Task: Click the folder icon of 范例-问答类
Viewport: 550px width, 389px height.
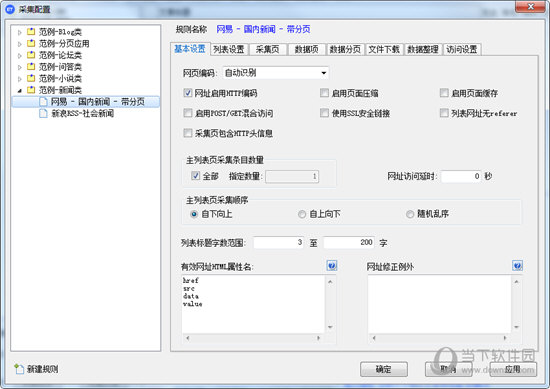Action: [x=31, y=66]
